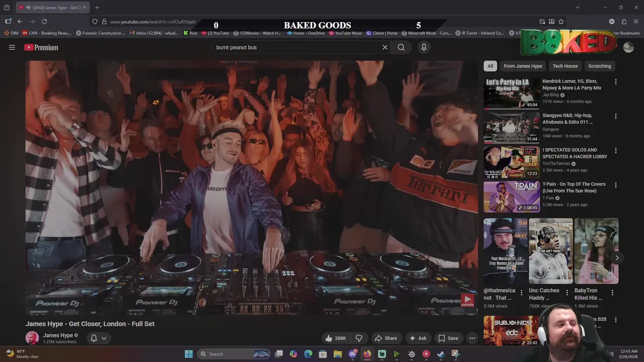
Task: Open Discord from the taskbar
Action: tap(353, 354)
